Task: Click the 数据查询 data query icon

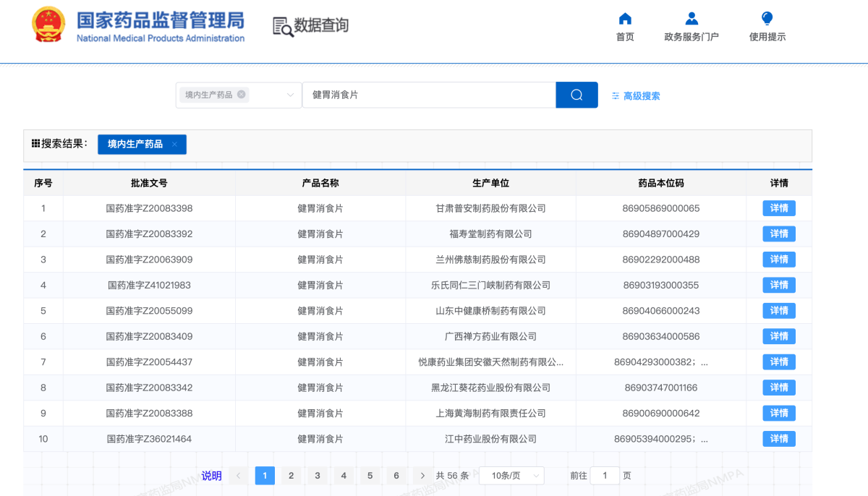Action: [282, 26]
